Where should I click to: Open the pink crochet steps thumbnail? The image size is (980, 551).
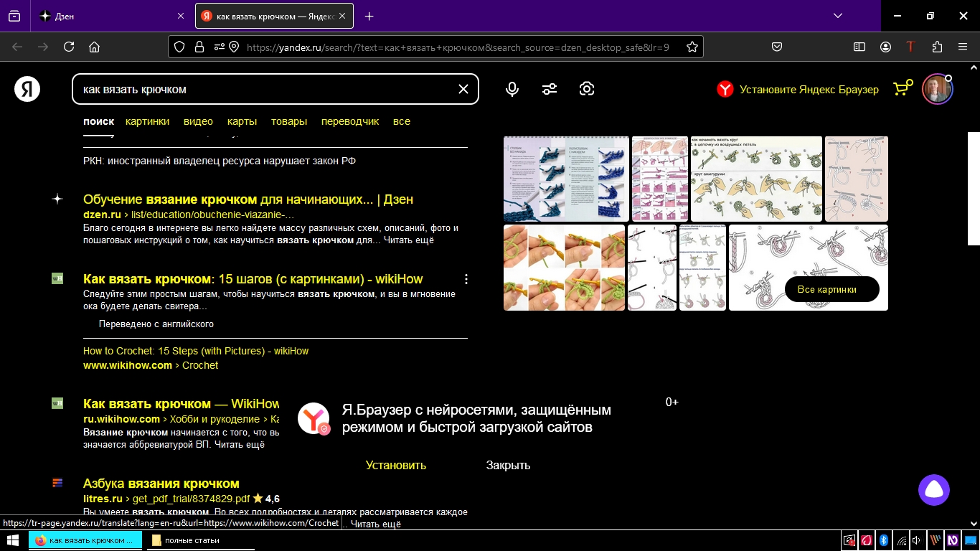pos(660,179)
